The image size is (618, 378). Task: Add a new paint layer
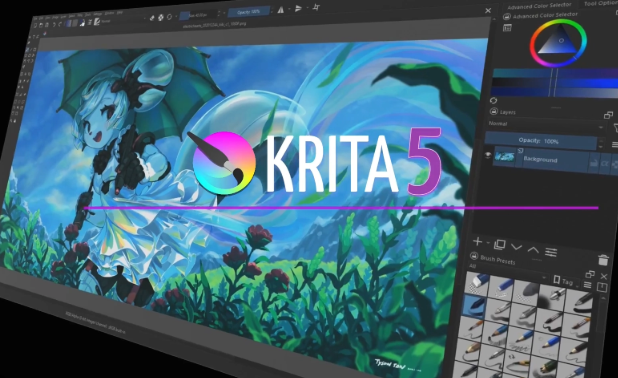coord(477,242)
